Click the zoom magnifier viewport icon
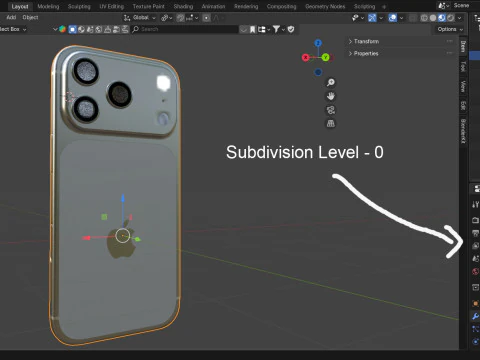The height and width of the screenshot is (360, 480). [330, 82]
